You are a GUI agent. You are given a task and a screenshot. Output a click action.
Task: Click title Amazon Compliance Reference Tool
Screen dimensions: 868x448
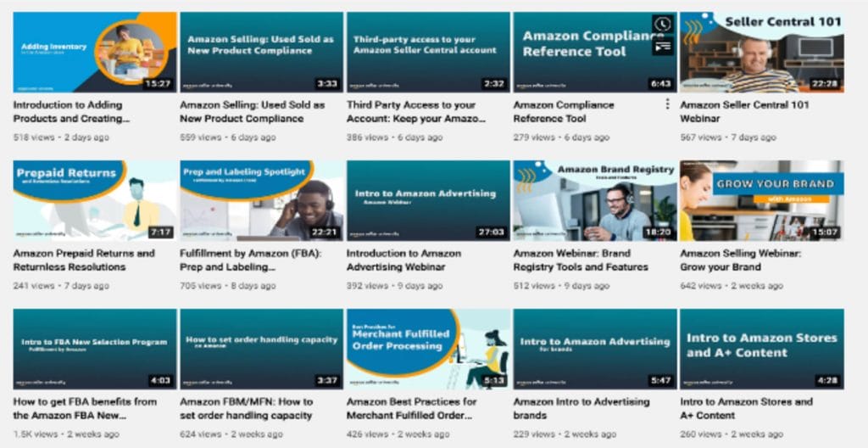(564, 112)
